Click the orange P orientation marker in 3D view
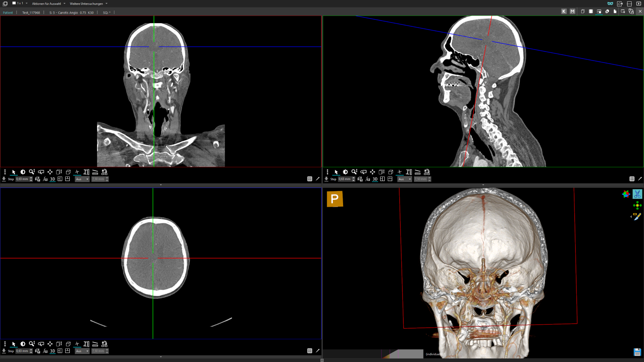644x362 pixels. [x=335, y=199]
